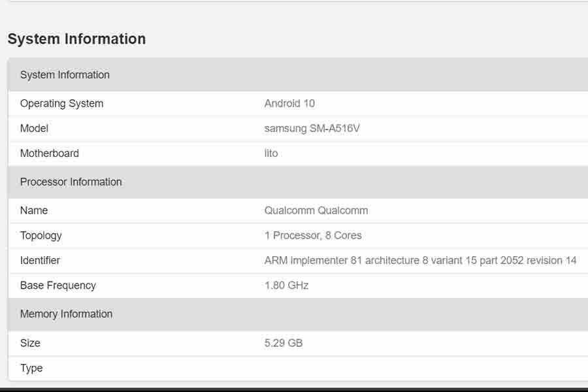588x392 pixels.
Task: Click the Motherboard label
Action: [x=50, y=154]
